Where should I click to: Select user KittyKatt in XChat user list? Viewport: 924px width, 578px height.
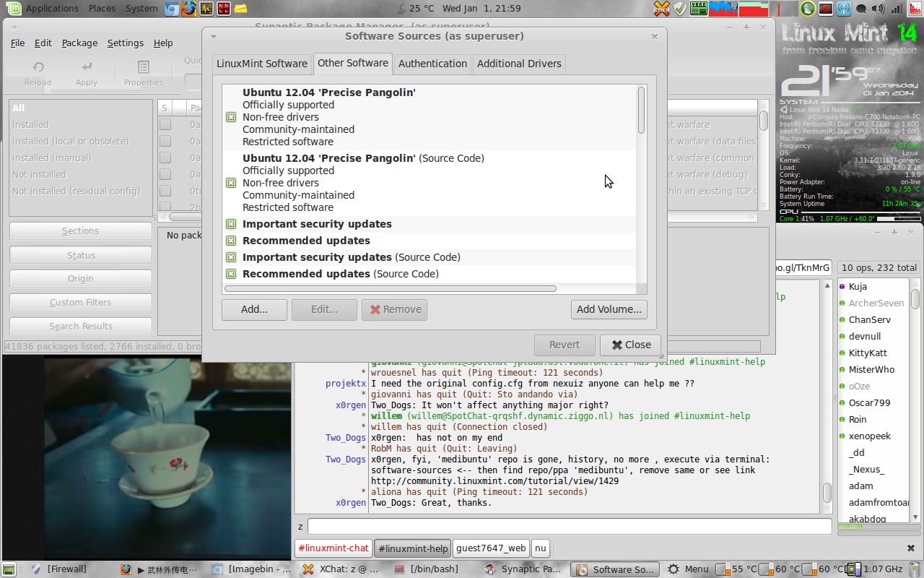coord(868,353)
